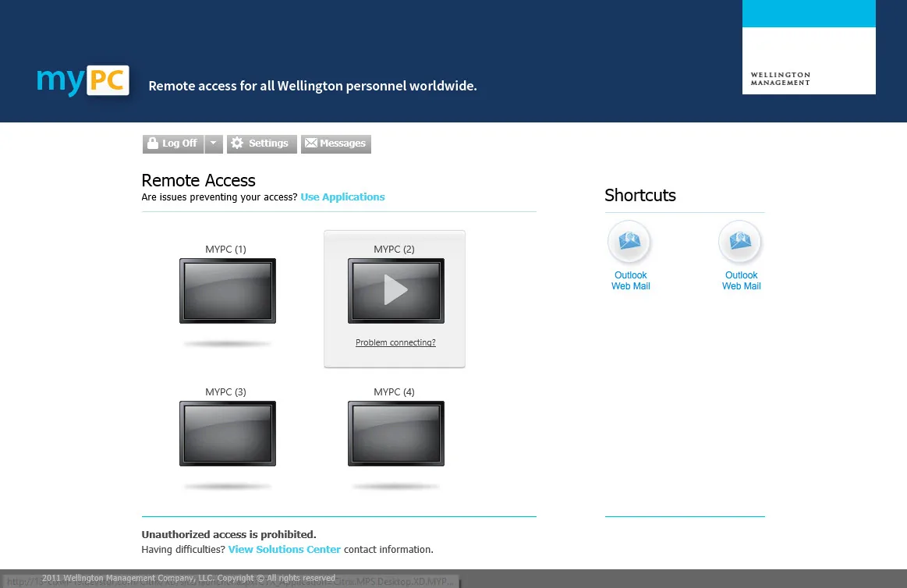Click the MYPC (3) label text
This screenshot has width=907, height=588.
click(225, 392)
